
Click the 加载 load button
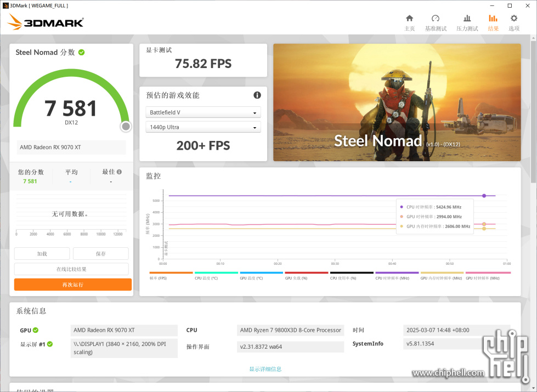tap(42, 254)
